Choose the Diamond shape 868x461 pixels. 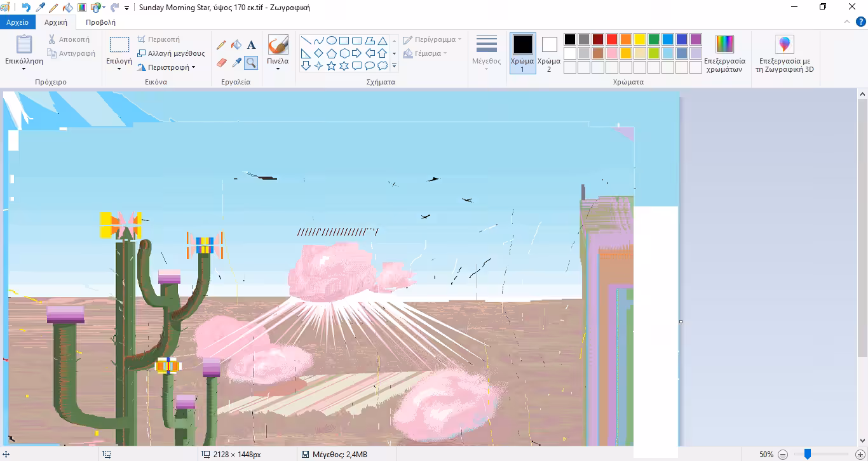(x=318, y=53)
